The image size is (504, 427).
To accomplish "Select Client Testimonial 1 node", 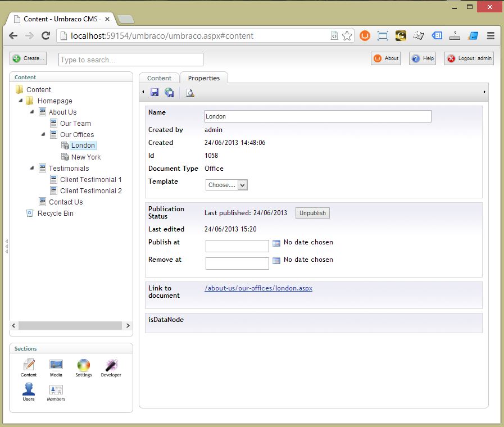I will point(91,180).
